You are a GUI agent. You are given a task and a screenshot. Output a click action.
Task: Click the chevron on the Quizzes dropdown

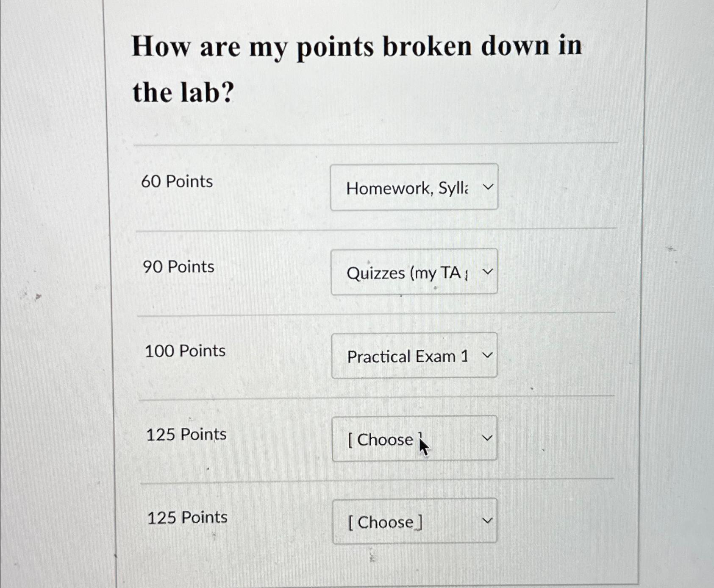click(x=488, y=271)
